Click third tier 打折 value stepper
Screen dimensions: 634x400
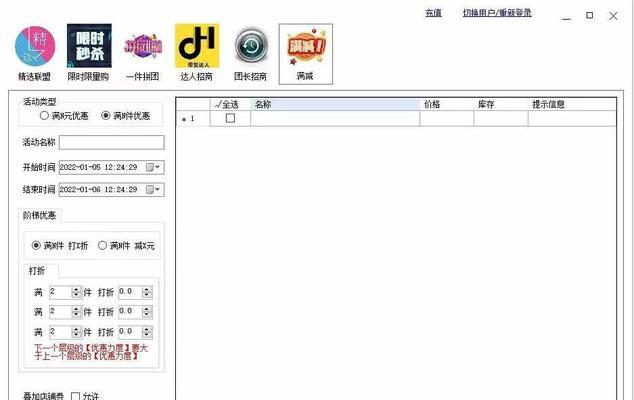point(147,332)
